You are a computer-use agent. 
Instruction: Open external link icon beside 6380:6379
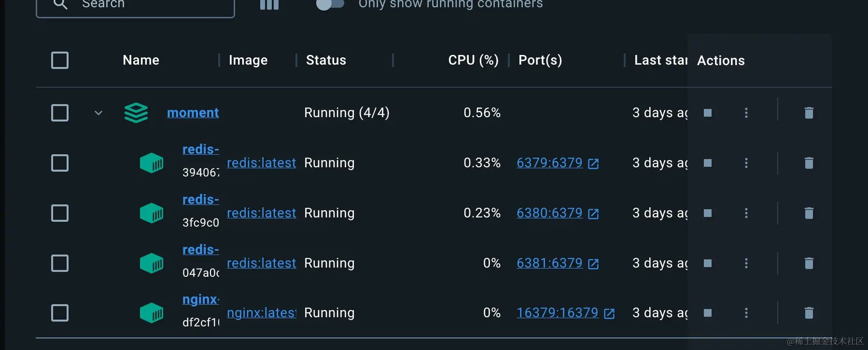[593, 214]
